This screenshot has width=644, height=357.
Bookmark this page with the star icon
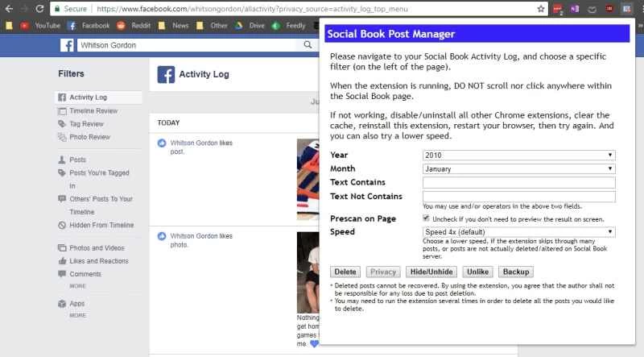point(541,9)
